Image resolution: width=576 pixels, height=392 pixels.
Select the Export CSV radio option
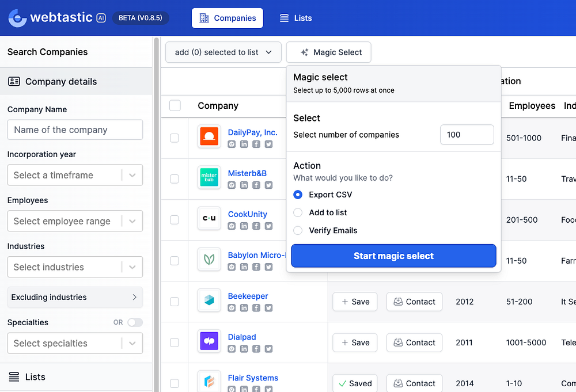click(298, 195)
